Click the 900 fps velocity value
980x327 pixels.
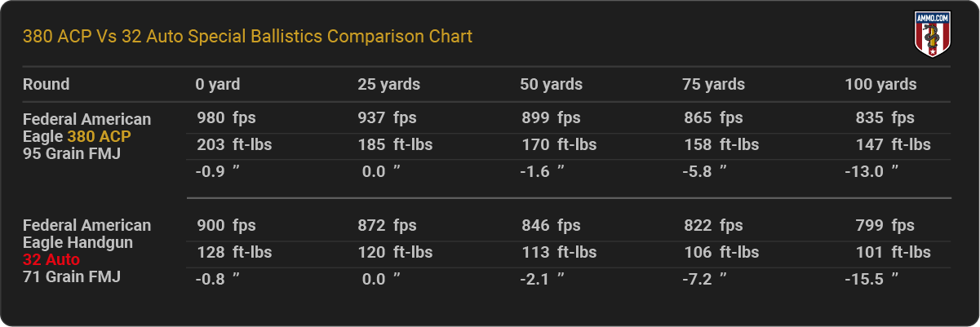click(226, 226)
